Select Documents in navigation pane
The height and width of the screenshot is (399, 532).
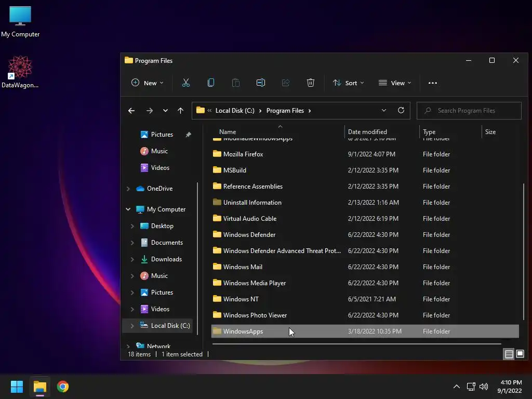pos(167,243)
